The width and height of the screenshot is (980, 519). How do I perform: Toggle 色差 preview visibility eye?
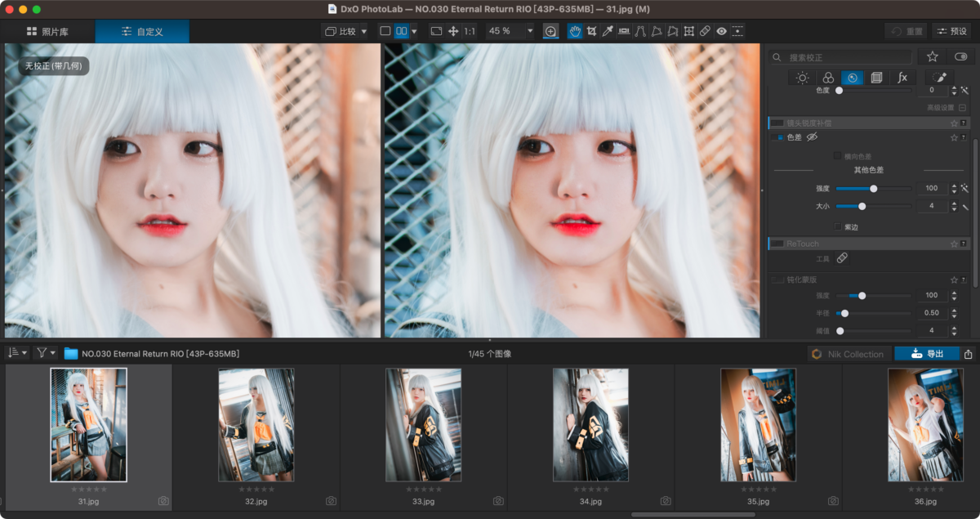[812, 138]
